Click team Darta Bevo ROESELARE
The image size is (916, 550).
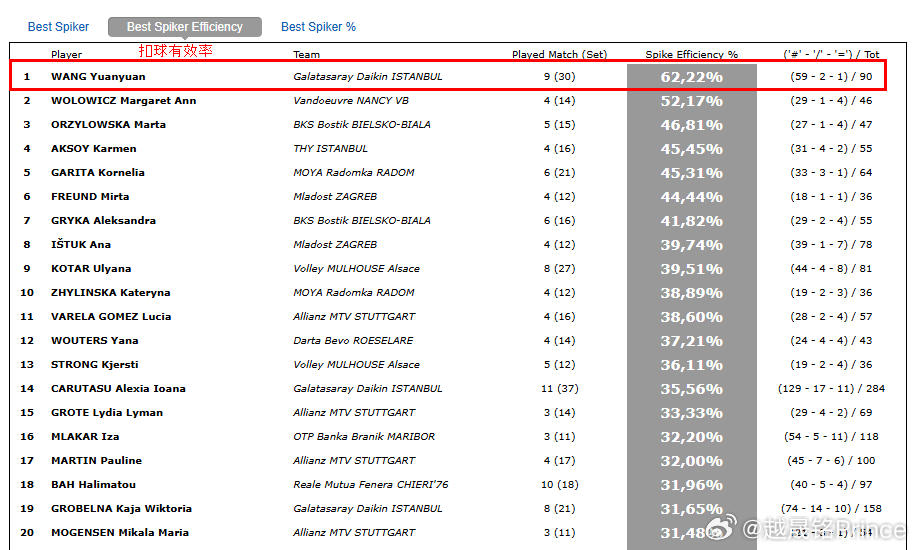(x=353, y=340)
